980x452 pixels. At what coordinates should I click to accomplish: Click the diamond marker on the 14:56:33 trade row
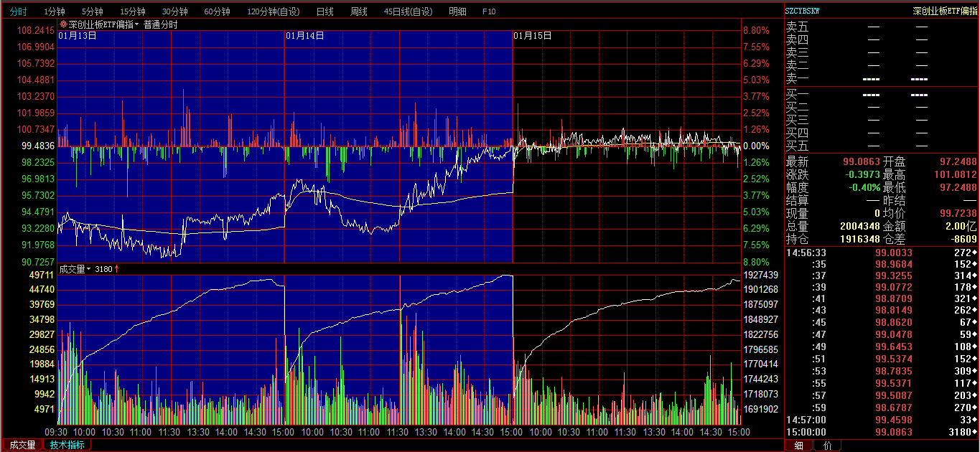pos(974,253)
